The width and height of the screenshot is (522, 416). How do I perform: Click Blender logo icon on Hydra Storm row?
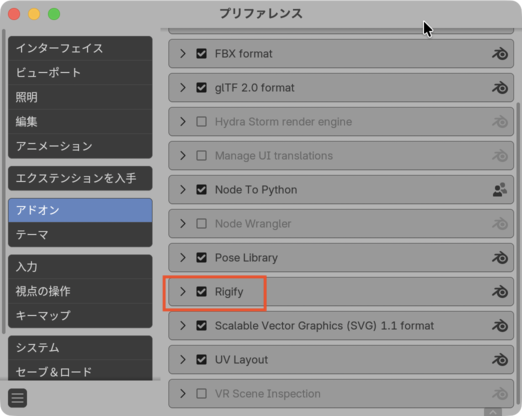pyautogui.click(x=500, y=122)
